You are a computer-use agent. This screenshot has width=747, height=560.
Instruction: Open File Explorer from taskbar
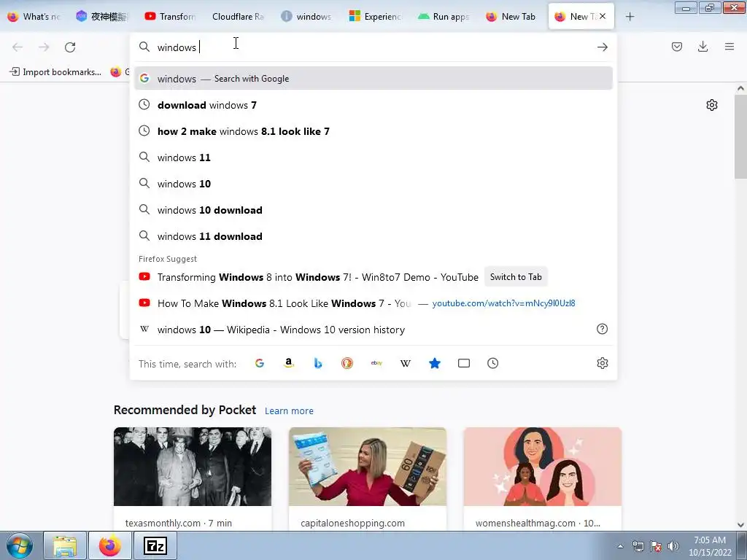tap(65, 545)
